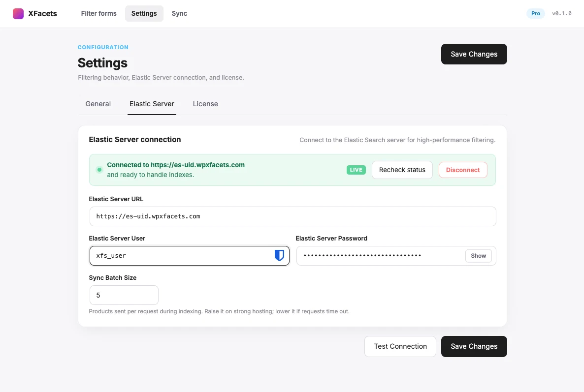Click the Sync Batch Size input
The height and width of the screenshot is (392, 584).
(124, 295)
